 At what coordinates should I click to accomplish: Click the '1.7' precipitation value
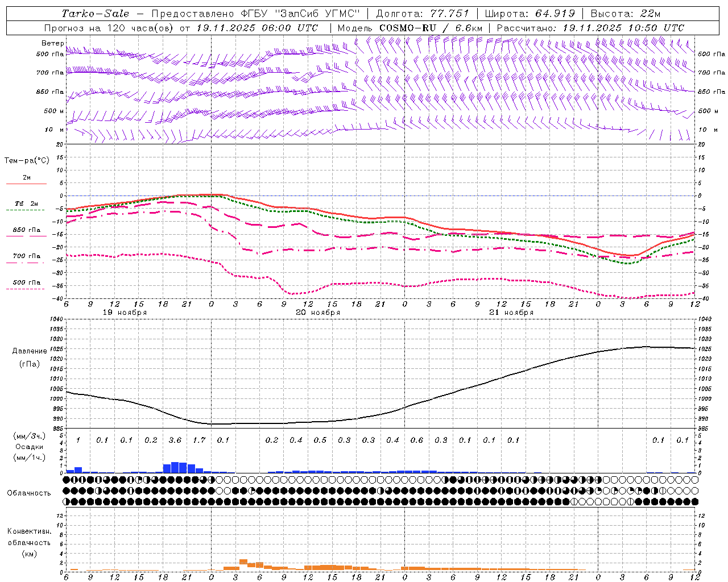199,440
